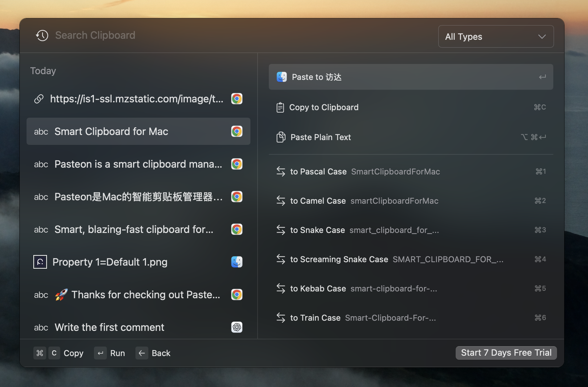Click ChatGPT icon on Write the first comment row
This screenshot has height=387, width=588.
click(237, 327)
